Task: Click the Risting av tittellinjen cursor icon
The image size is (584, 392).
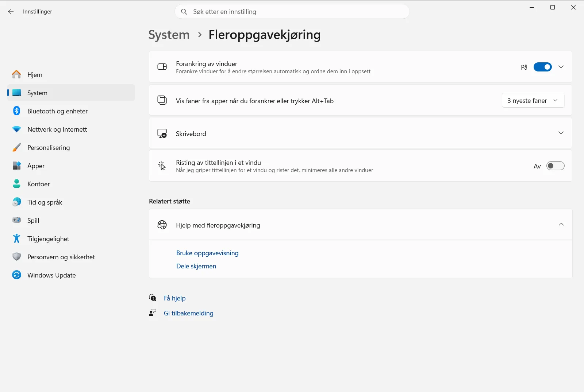Action: [x=162, y=166]
